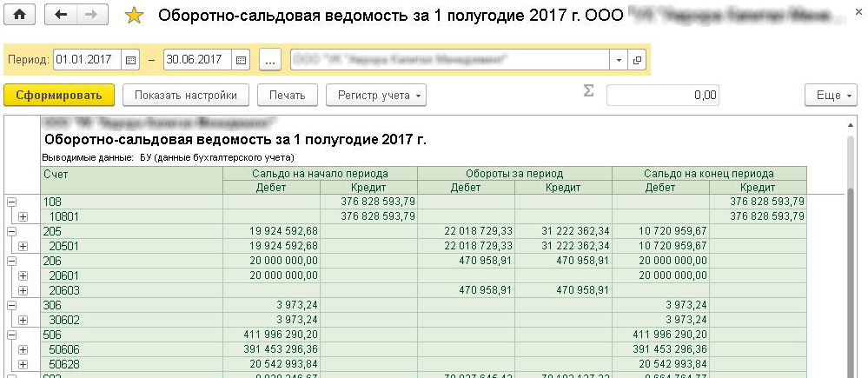Select cell 391 453 296,36 opening debit of 50606
Viewport: 868px width, 378px height.
pyautogui.click(x=271, y=349)
